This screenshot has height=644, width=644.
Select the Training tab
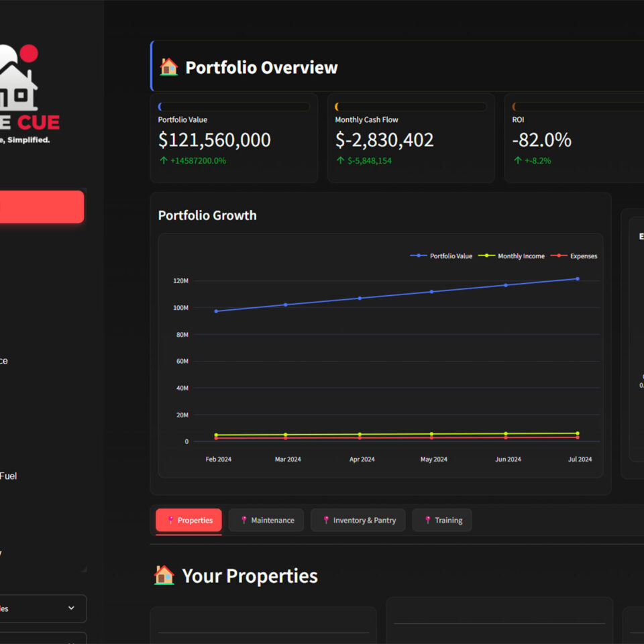(x=442, y=520)
